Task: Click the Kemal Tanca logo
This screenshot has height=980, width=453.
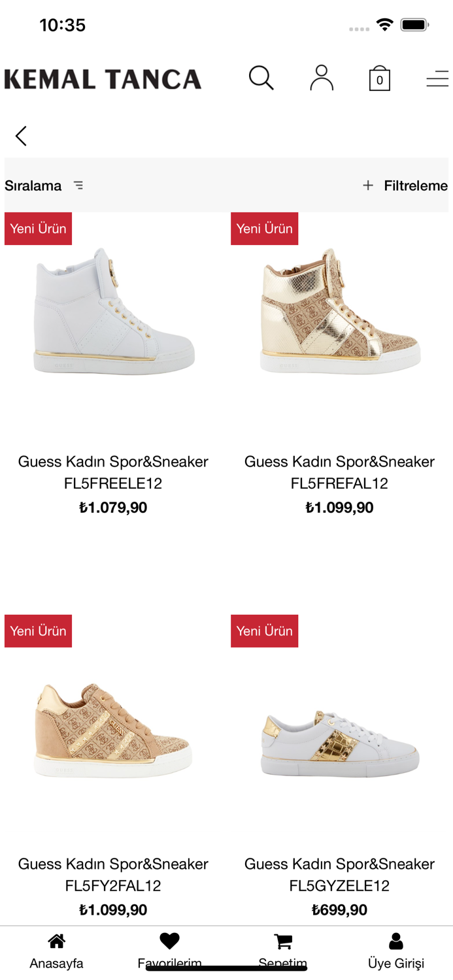Action: pos(103,79)
